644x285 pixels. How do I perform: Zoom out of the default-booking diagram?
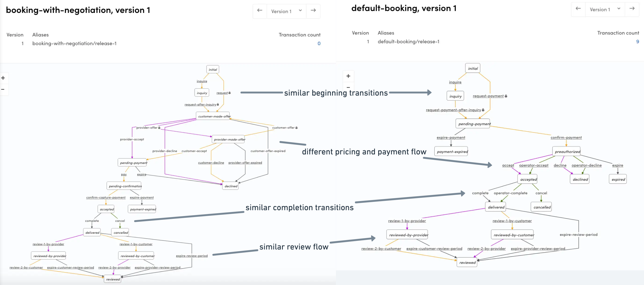click(x=349, y=88)
